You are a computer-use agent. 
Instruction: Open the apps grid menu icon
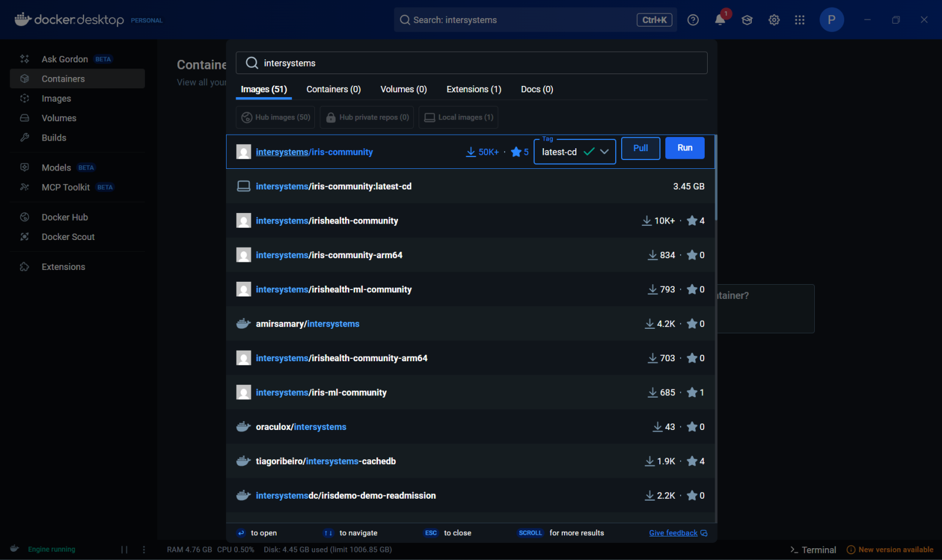800,20
